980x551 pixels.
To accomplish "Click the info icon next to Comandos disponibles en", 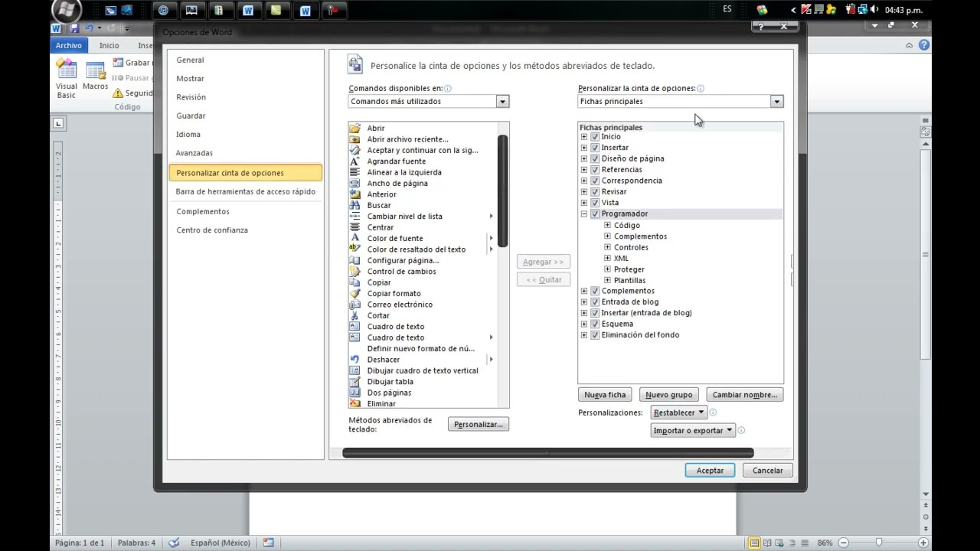I will (x=448, y=89).
